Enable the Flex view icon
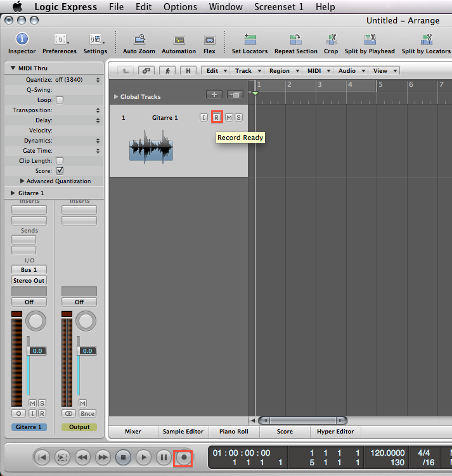The height and width of the screenshot is (476, 452). [x=209, y=40]
